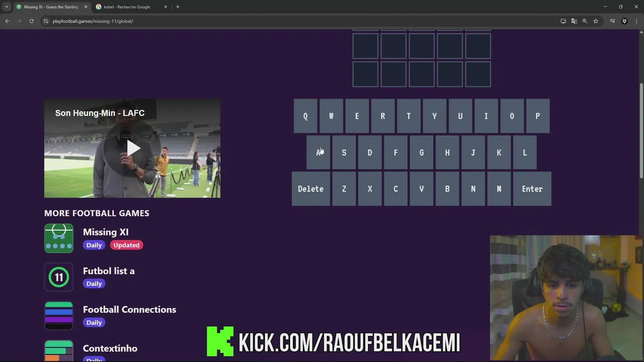644x362 pixels.
Task: Tap the K key on keyboard
Action: point(499,152)
